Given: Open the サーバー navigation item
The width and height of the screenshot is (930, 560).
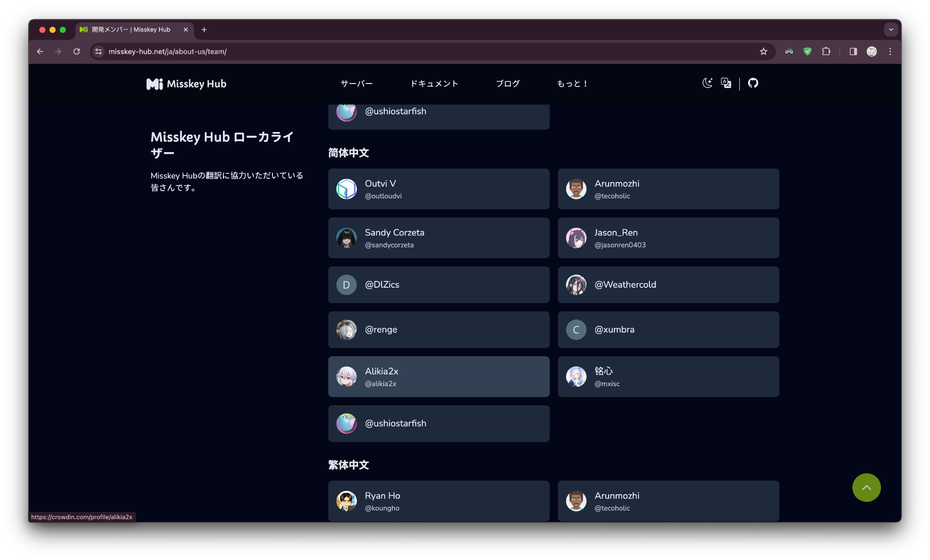Looking at the screenshot, I should point(356,84).
